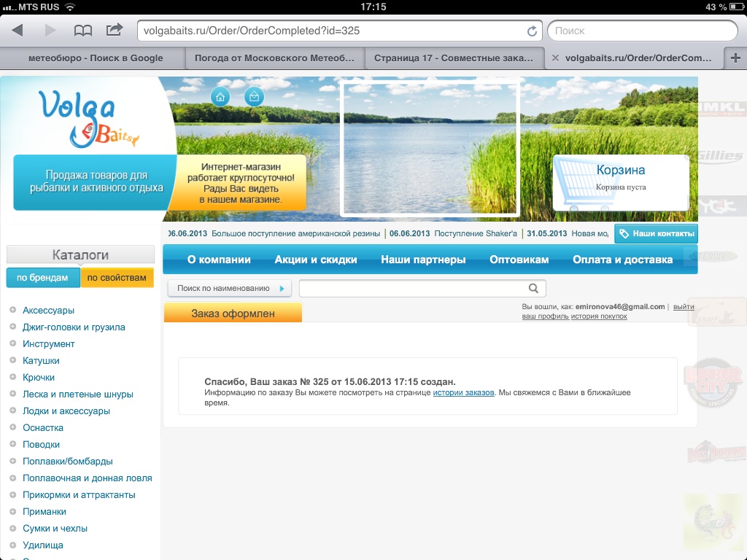The height and width of the screenshot is (560, 747).
Task: Go to homepage via house icon
Action: pyautogui.click(x=220, y=97)
